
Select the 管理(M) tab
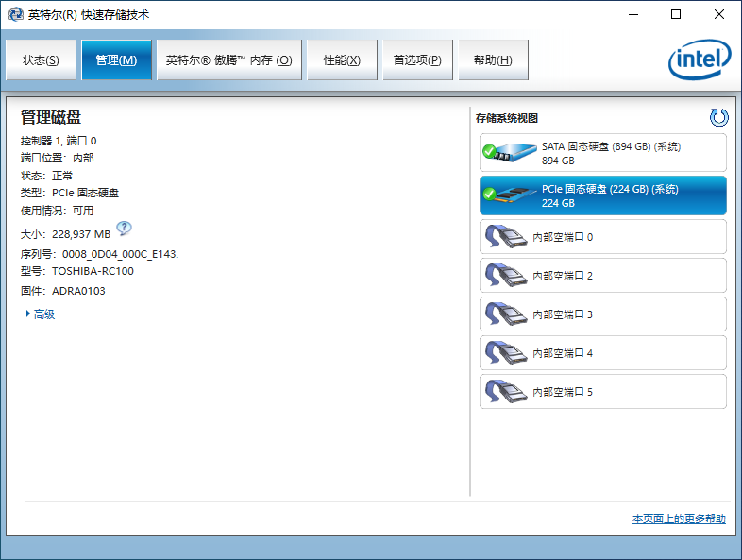[x=116, y=60]
